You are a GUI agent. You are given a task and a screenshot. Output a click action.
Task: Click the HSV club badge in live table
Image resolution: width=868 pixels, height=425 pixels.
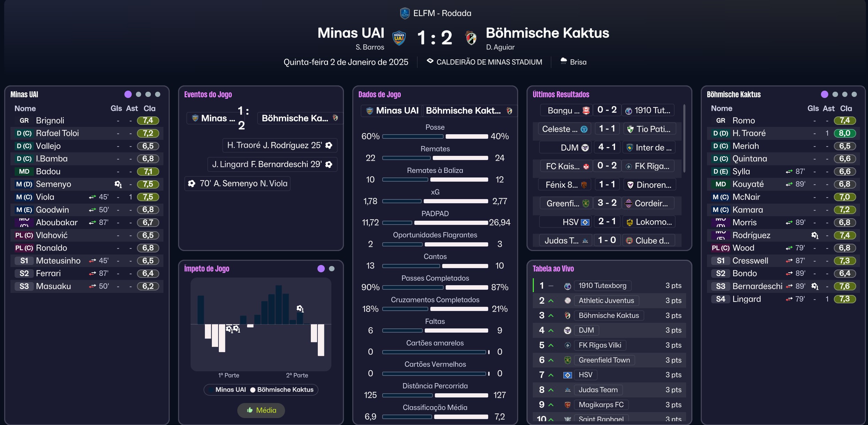[x=567, y=375]
